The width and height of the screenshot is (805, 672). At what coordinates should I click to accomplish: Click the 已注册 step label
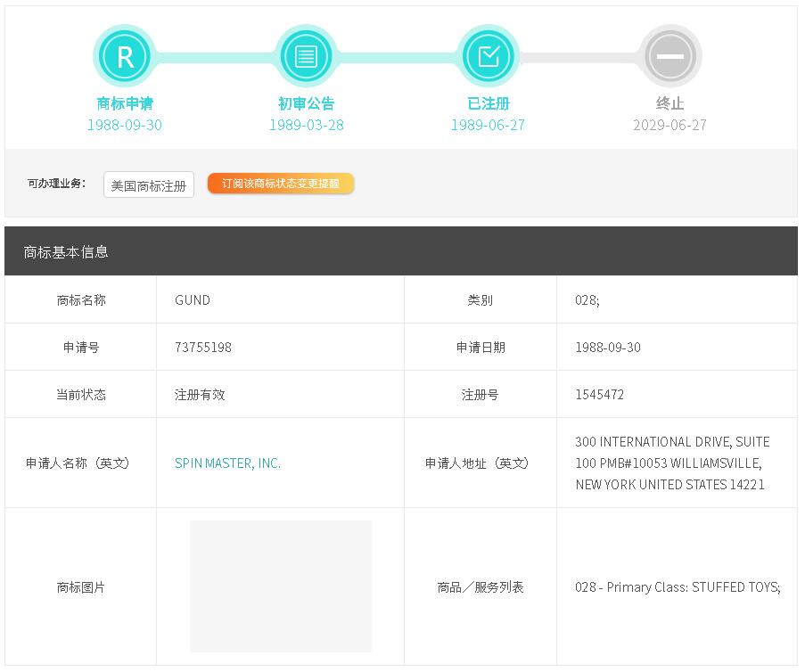pos(488,103)
